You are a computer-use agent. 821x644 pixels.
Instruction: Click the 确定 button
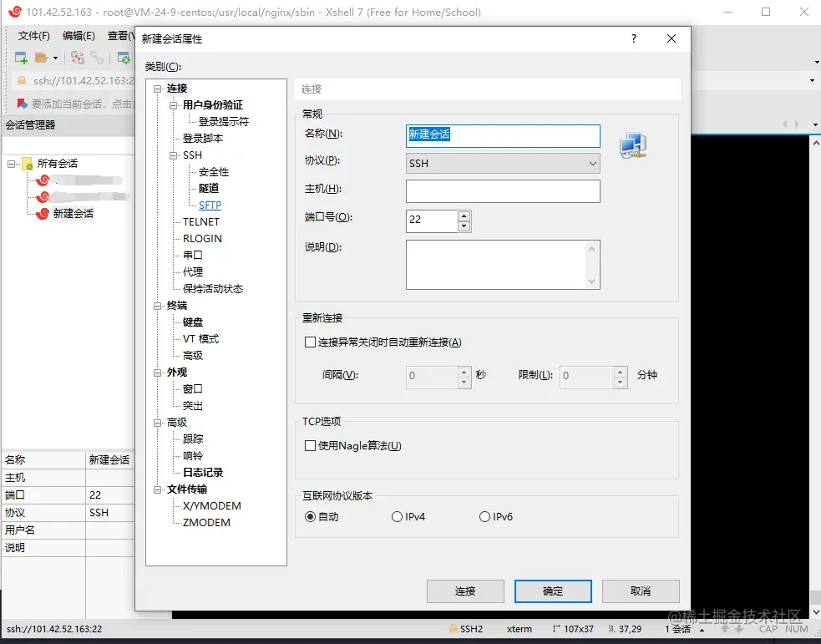(x=553, y=591)
